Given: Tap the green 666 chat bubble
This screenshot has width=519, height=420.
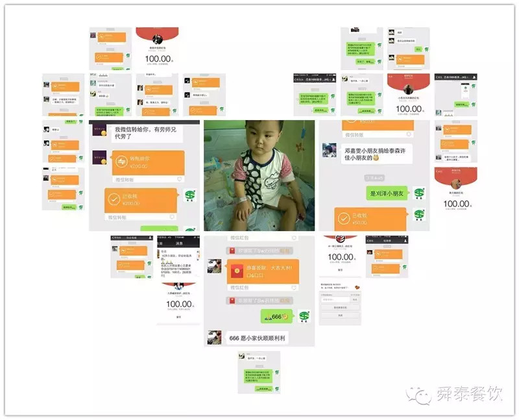Looking at the screenshot, I should [277, 317].
